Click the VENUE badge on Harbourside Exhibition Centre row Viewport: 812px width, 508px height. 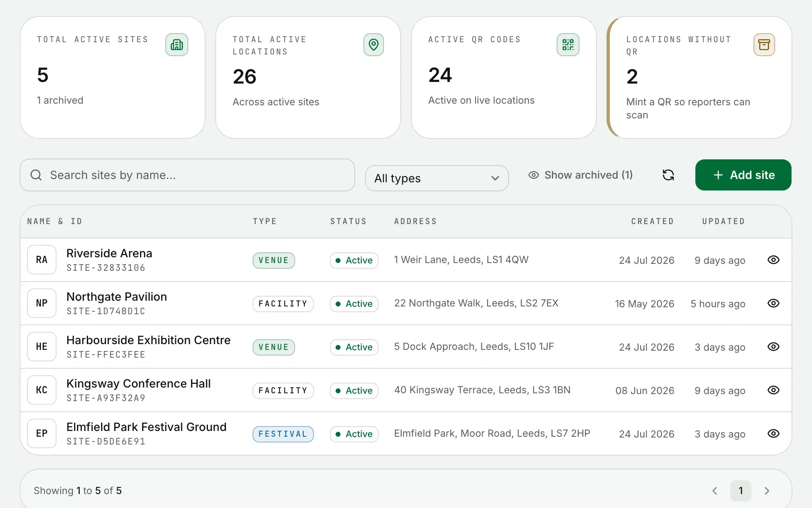coord(273,347)
